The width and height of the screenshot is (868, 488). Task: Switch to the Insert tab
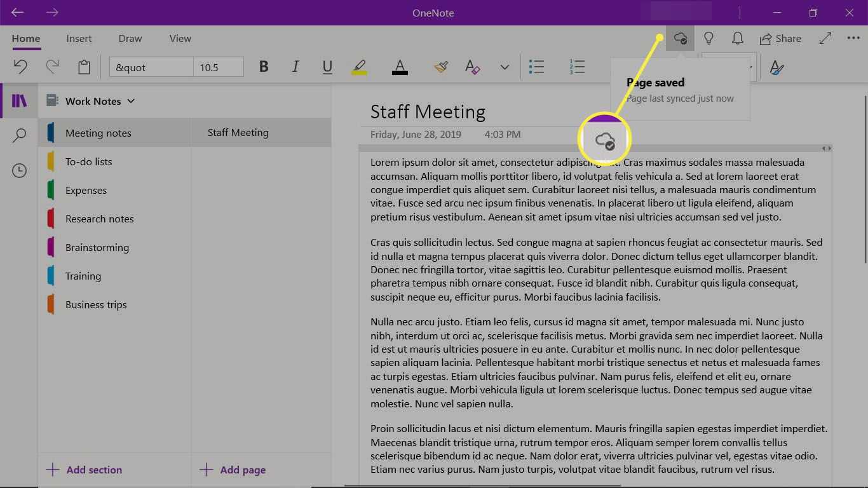[x=79, y=39]
